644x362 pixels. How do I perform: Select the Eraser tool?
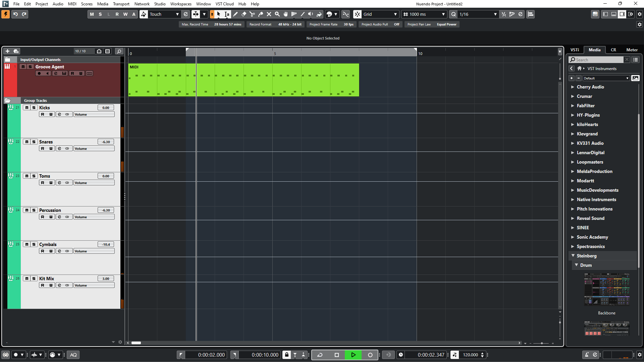point(244,14)
